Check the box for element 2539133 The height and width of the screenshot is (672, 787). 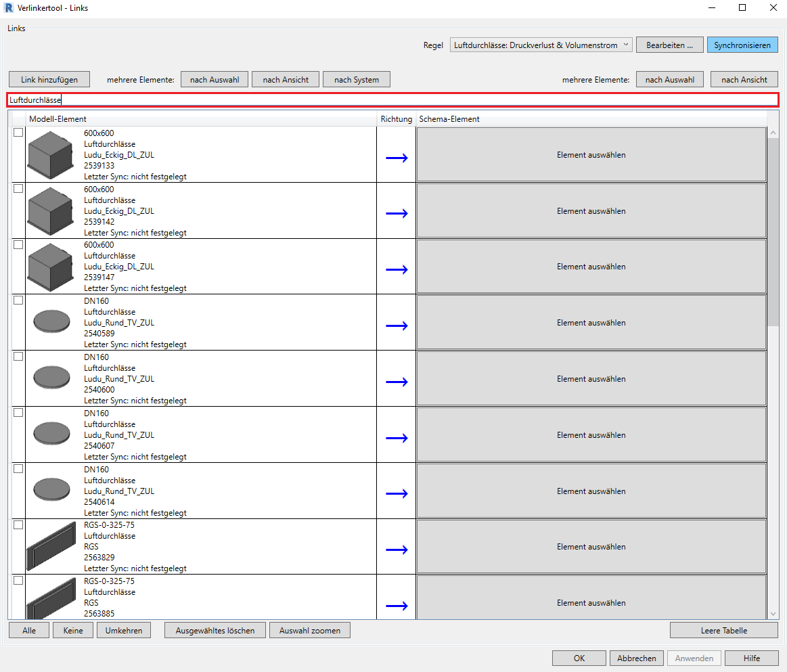(18, 133)
